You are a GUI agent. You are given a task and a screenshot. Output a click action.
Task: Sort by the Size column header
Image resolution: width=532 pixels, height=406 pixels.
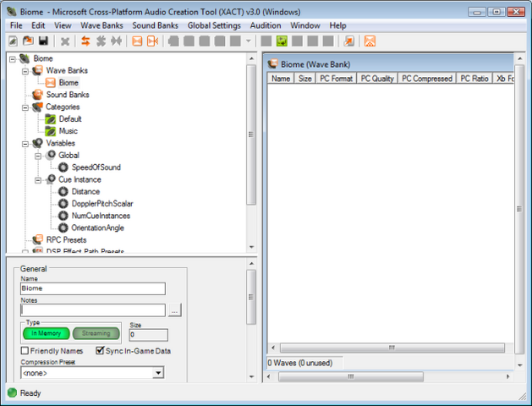pyautogui.click(x=304, y=79)
